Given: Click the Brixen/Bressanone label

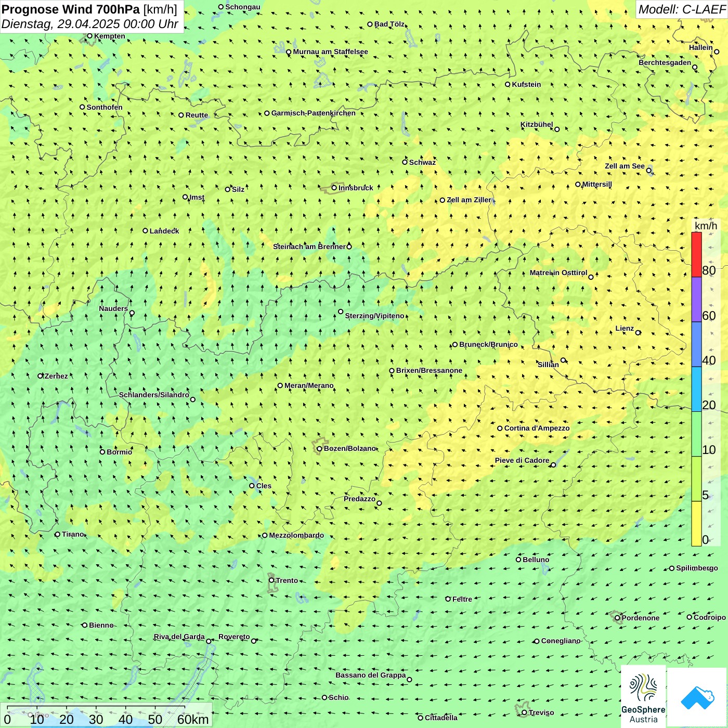Looking at the screenshot, I should [x=429, y=370].
